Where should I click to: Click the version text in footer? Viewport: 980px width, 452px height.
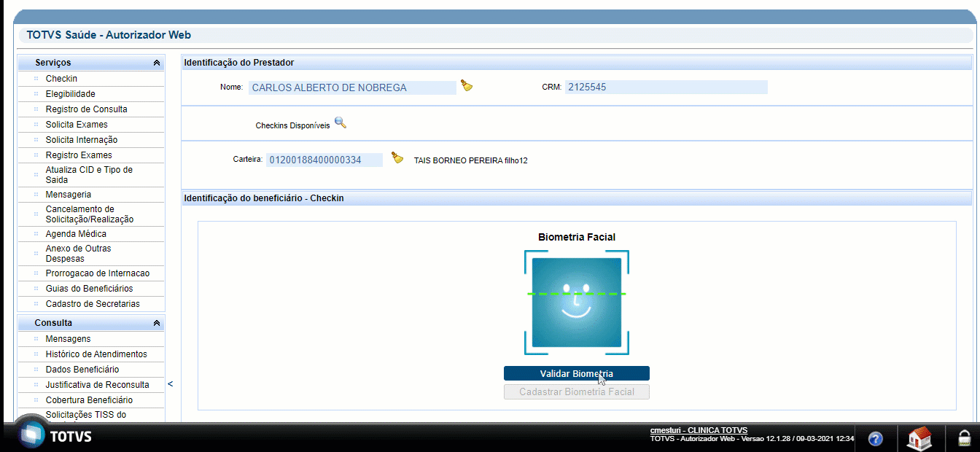click(752, 439)
